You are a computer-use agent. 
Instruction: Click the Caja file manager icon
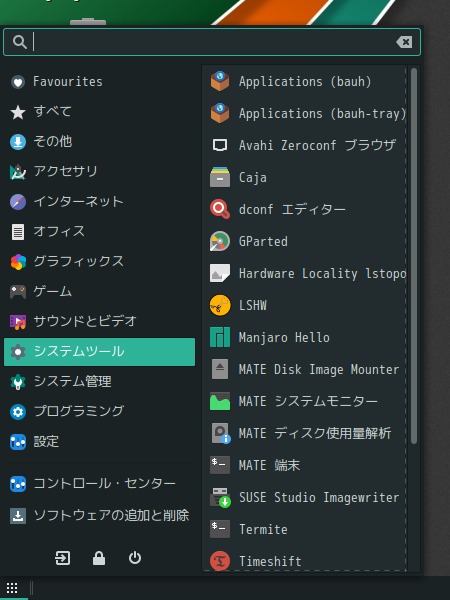220,177
